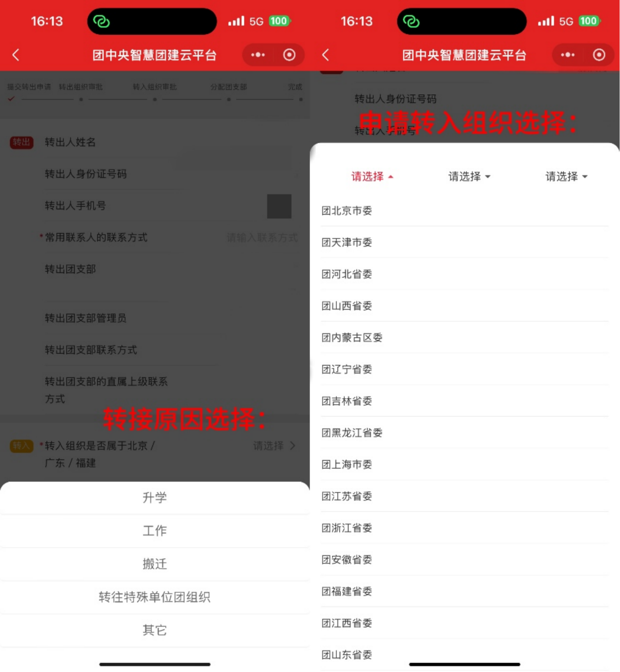Choose 搬迁 as the transfer reason
The width and height of the screenshot is (620, 672).
(x=155, y=564)
